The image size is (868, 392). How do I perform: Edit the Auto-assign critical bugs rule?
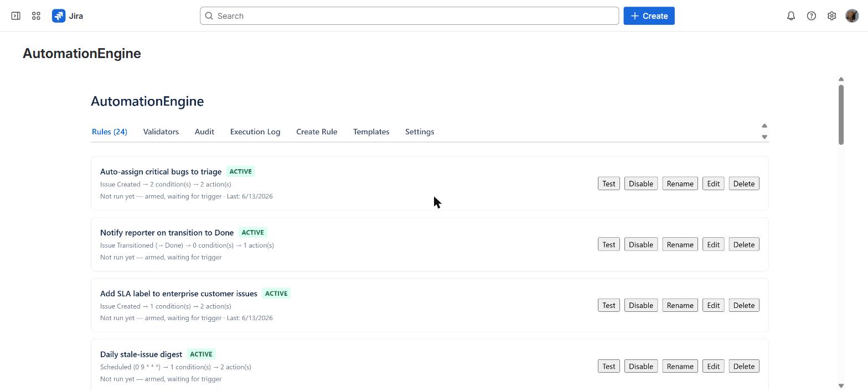pyautogui.click(x=713, y=184)
